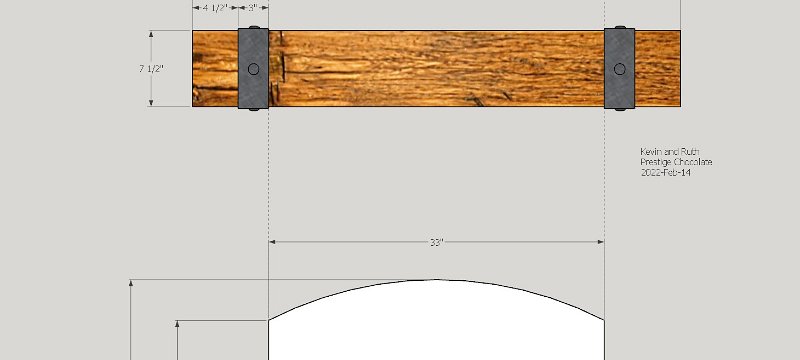Click the bolt circle on right bracket
The height and width of the screenshot is (360, 800).
619,69
